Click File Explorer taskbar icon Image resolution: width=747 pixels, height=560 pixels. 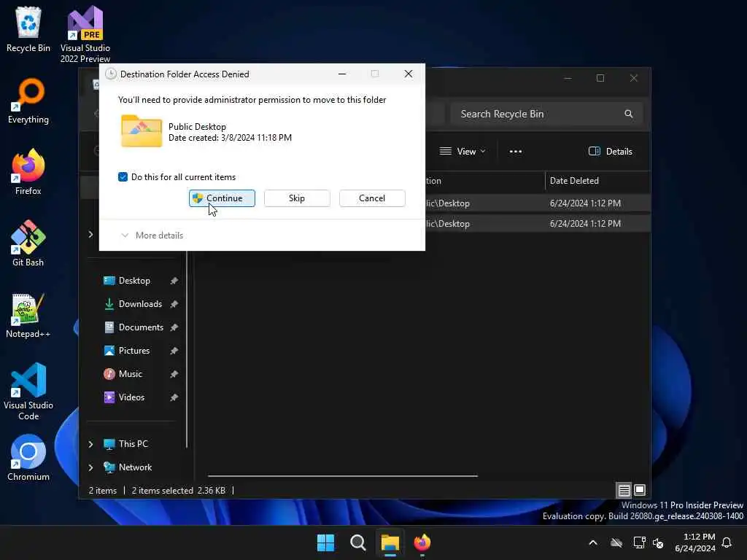coord(390,542)
